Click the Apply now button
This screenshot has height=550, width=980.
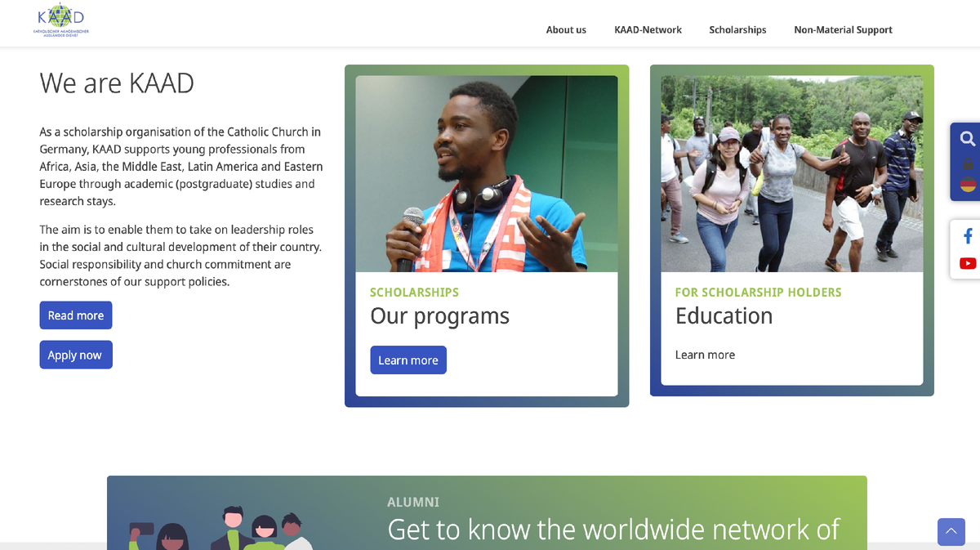pyautogui.click(x=76, y=355)
